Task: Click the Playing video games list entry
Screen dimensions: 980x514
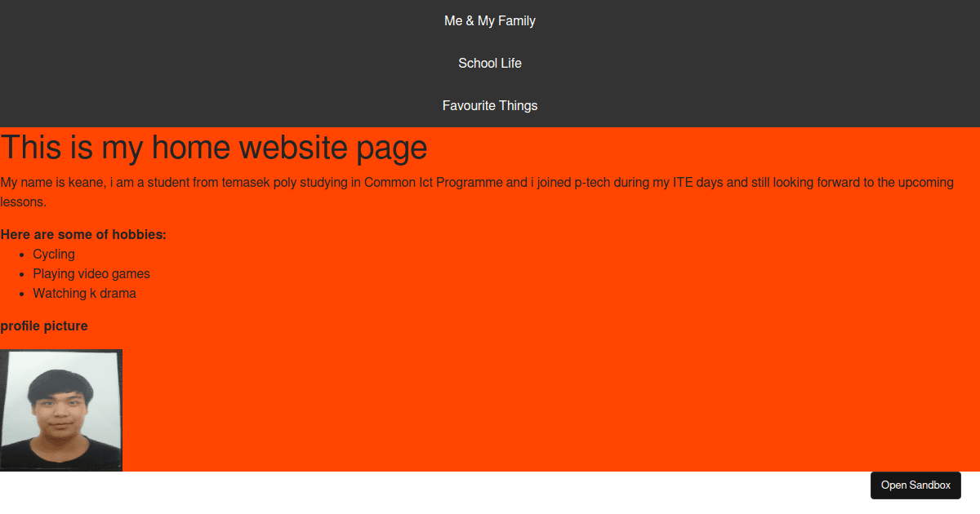Action: click(91, 273)
